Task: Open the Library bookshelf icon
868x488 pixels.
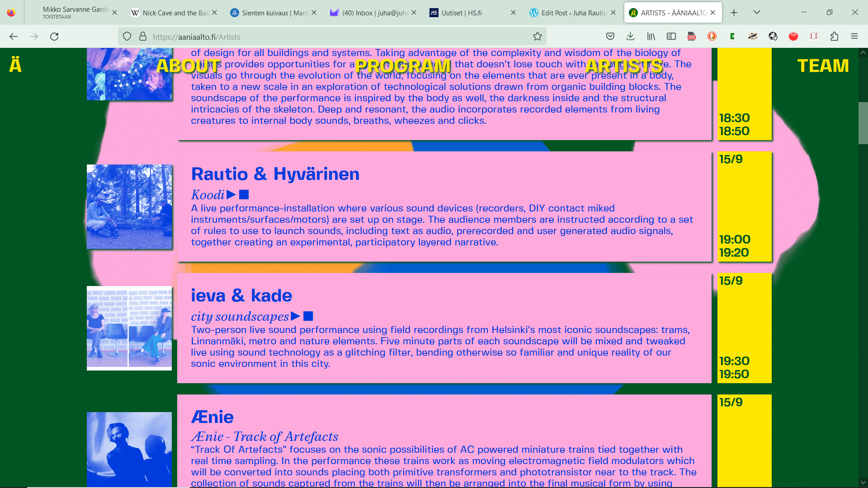Action: 651,37
